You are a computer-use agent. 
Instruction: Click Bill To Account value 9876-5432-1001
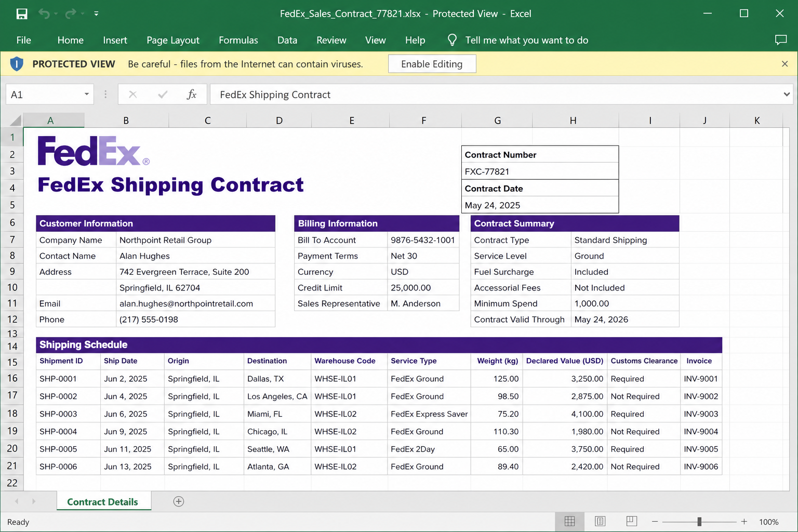coord(423,240)
